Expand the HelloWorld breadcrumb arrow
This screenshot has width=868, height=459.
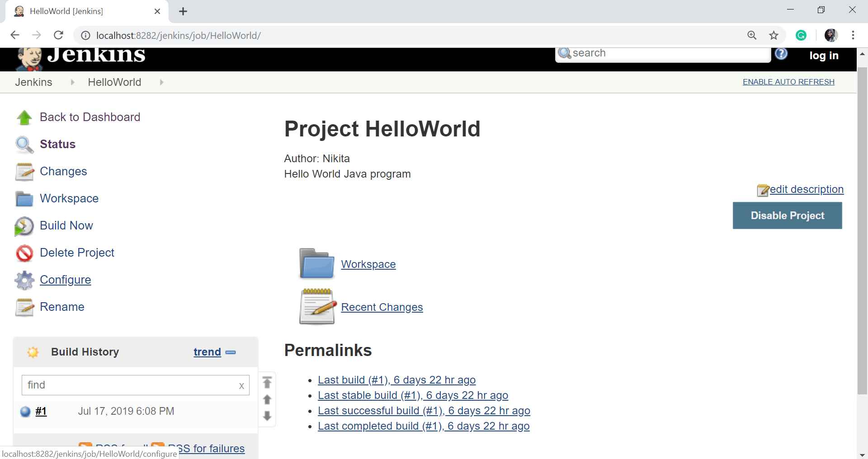pyautogui.click(x=161, y=82)
